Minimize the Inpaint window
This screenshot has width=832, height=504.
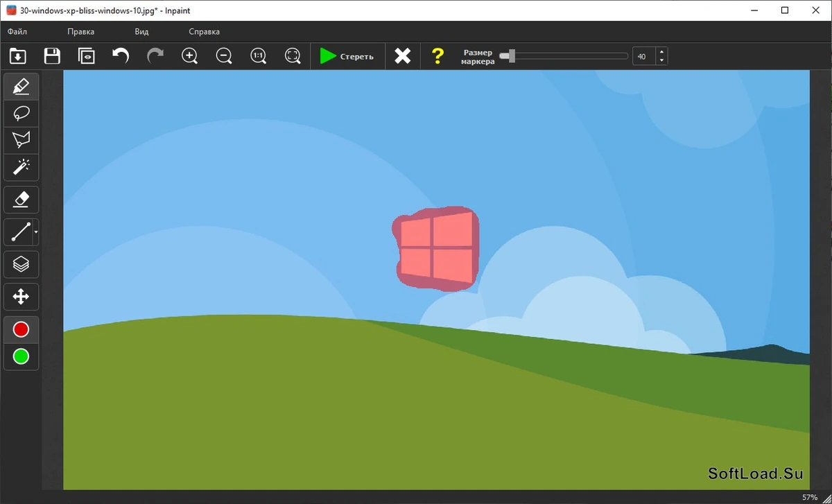tap(753, 10)
